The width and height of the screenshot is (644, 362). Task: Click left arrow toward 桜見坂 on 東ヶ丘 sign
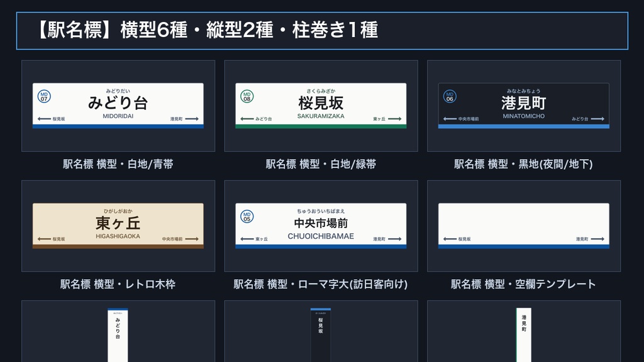44,239
